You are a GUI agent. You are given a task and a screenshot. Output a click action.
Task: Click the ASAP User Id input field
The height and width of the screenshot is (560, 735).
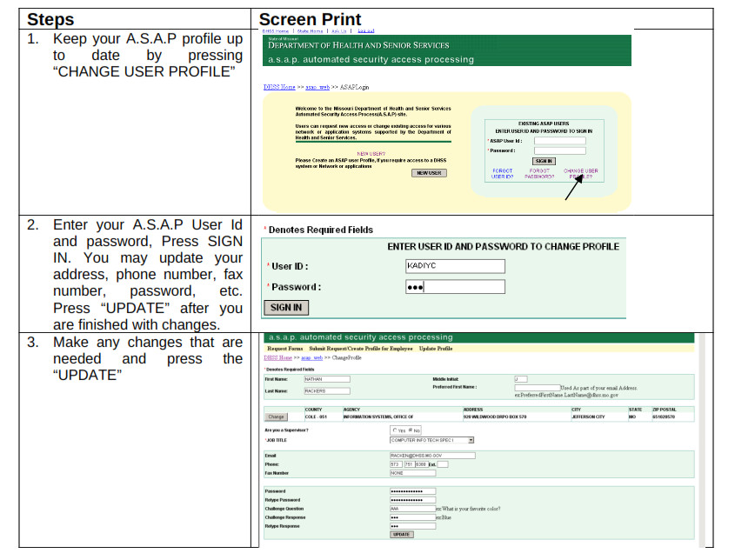pos(559,141)
